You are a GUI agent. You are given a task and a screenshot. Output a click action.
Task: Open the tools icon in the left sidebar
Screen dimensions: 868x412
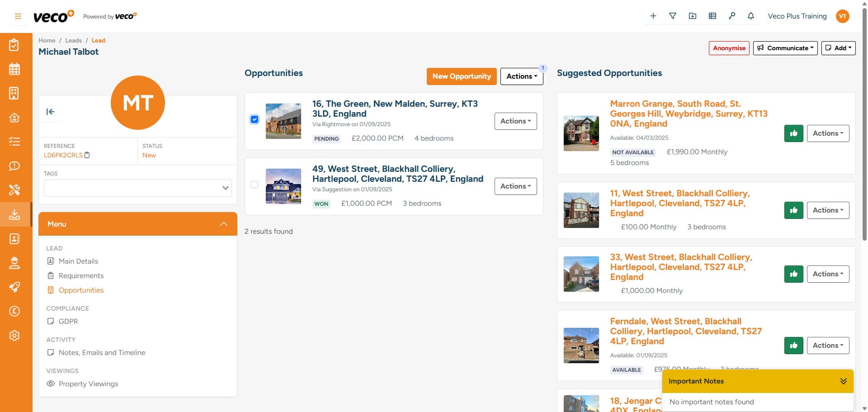pos(15,190)
